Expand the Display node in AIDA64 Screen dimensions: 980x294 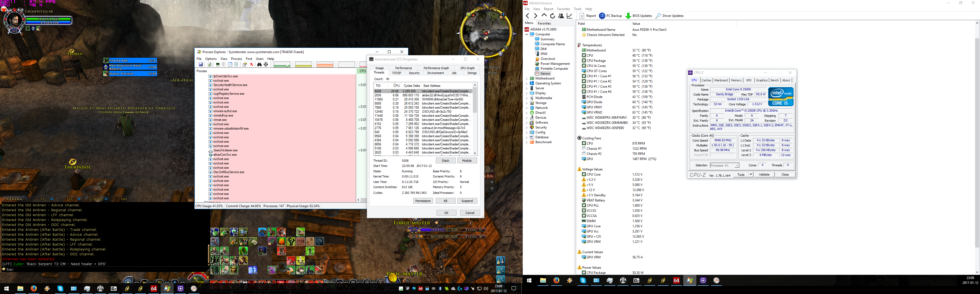[x=527, y=93]
